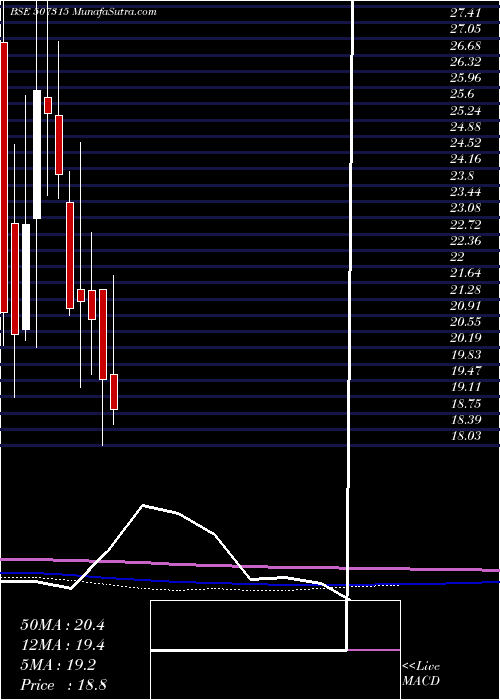Click the 12MA : 19.4 readout
The width and height of the screenshot is (500, 700).
62,645
